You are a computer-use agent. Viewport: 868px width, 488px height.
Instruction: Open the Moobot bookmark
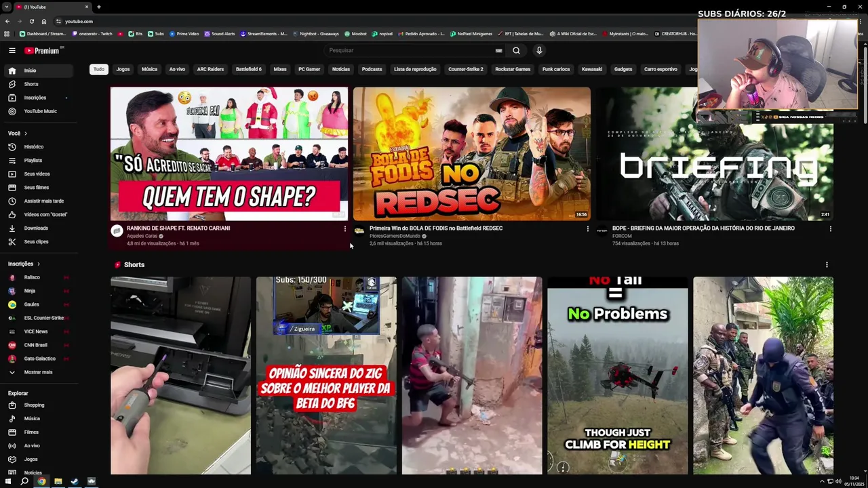pos(356,34)
